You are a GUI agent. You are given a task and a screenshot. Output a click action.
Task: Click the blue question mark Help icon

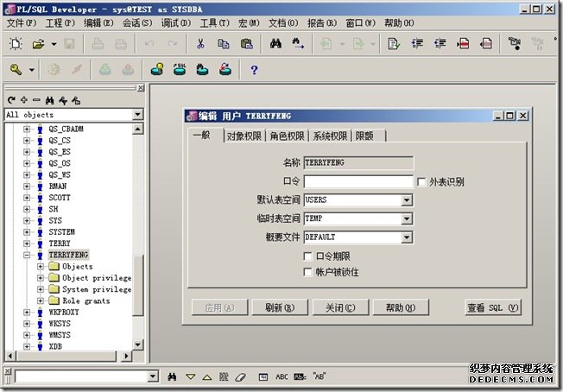coord(254,70)
